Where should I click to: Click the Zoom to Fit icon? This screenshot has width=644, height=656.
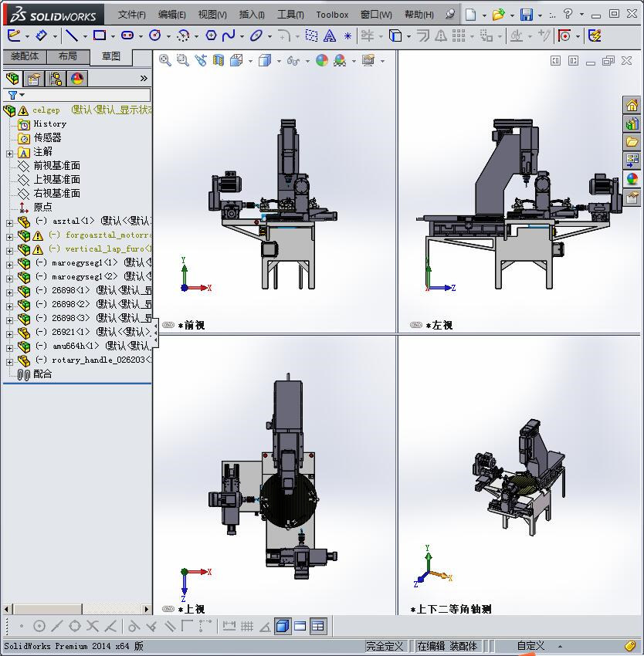click(164, 60)
